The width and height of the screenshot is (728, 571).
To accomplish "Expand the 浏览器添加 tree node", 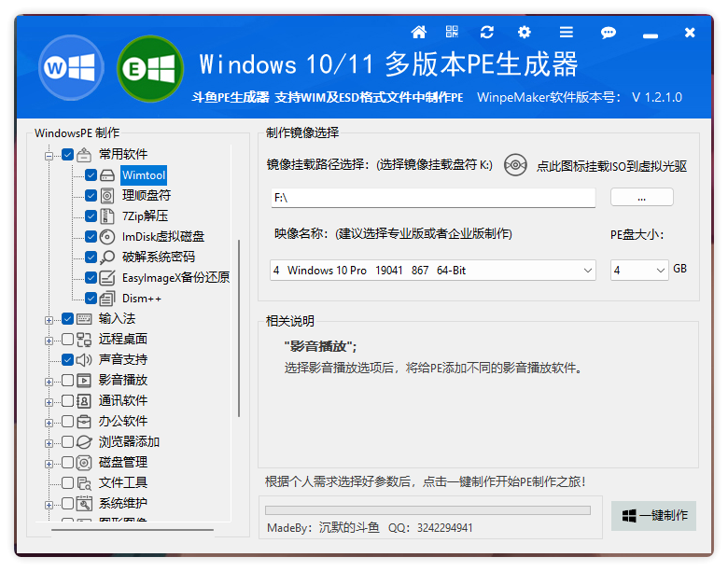I will (x=49, y=443).
